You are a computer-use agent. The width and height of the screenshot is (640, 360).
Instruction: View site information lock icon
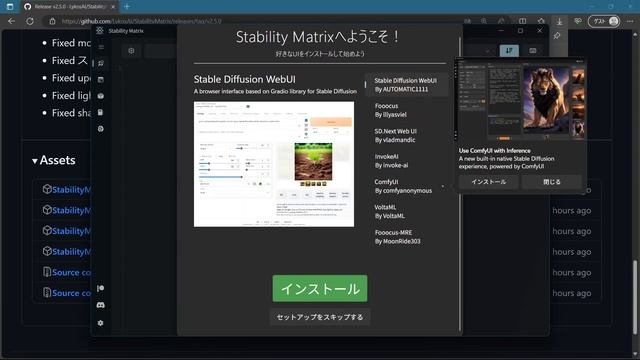coord(52,21)
